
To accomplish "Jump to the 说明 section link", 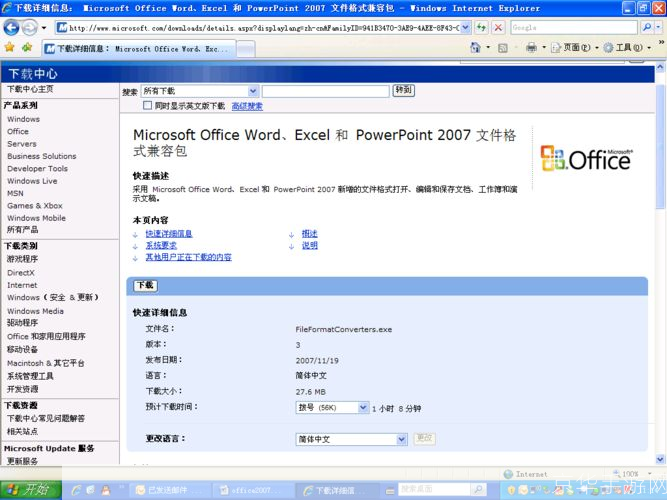I will [310, 245].
